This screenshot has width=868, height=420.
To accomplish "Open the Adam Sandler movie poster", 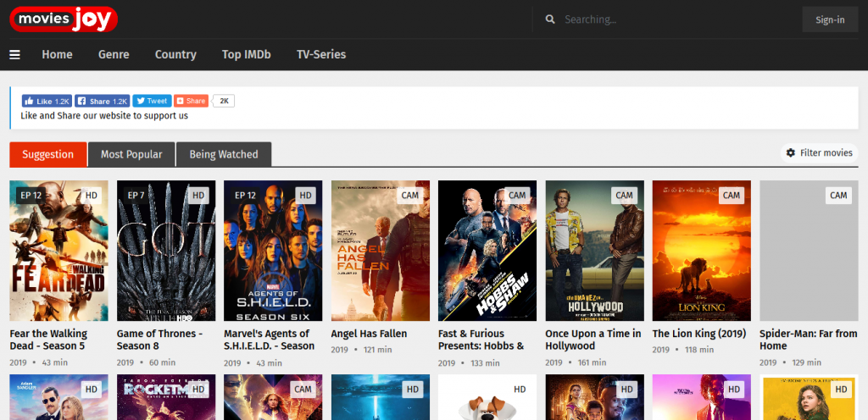I will pyautogui.click(x=58, y=397).
